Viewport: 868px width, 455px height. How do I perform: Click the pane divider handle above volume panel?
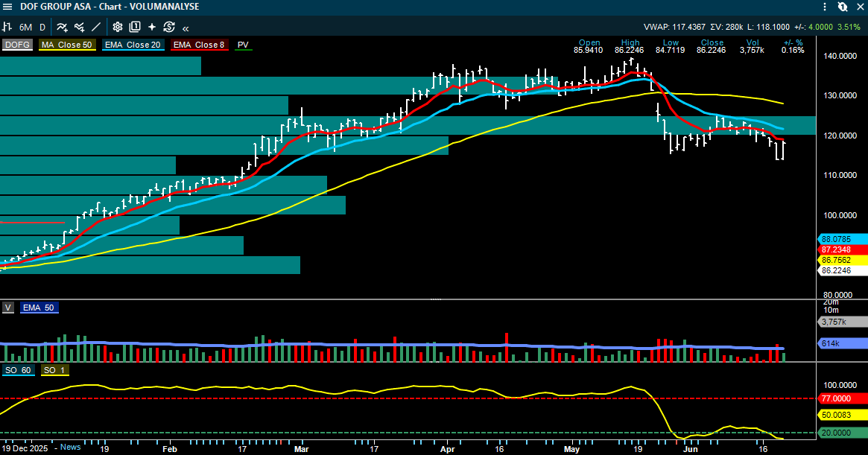[x=436, y=299]
